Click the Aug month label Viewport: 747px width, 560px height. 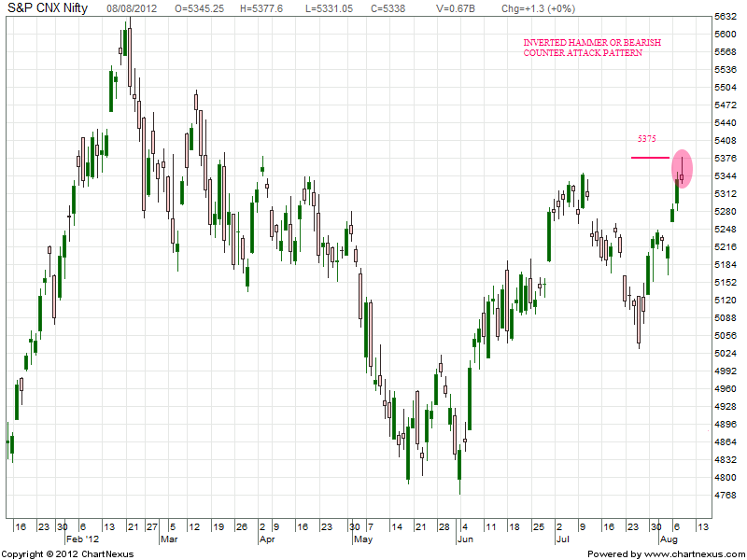pos(669,539)
